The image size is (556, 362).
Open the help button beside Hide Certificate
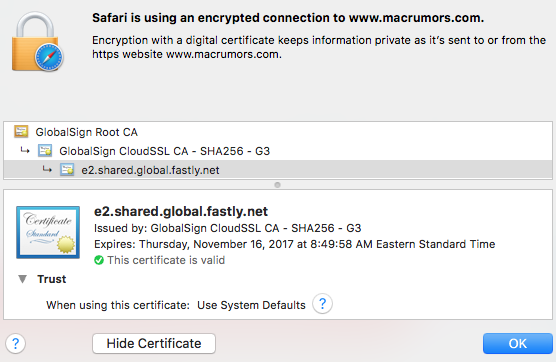tap(15, 344)
